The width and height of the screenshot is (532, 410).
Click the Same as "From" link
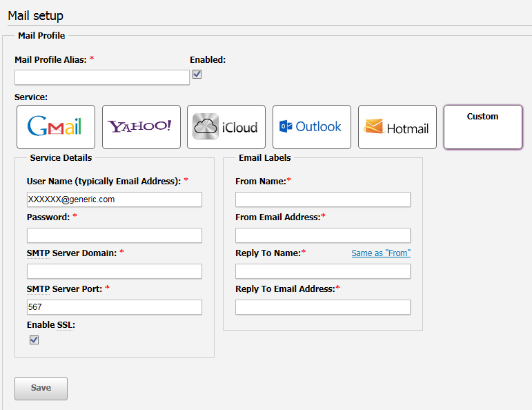pos(381,253)
